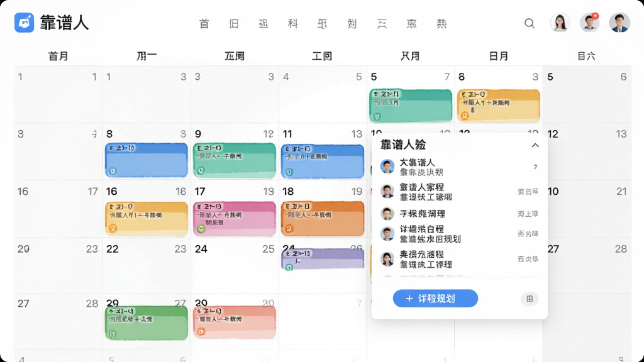
Task: Open the salmon event in bottom row
Action: click(x=235, y=322)
